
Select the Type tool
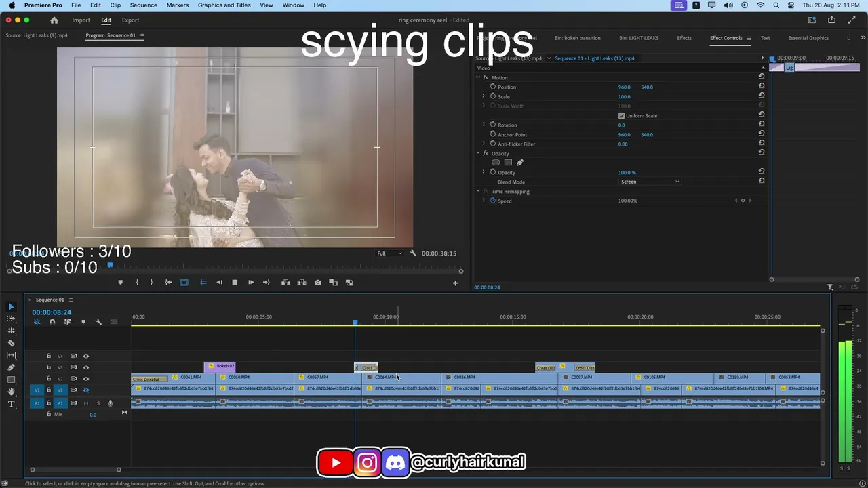11,404
